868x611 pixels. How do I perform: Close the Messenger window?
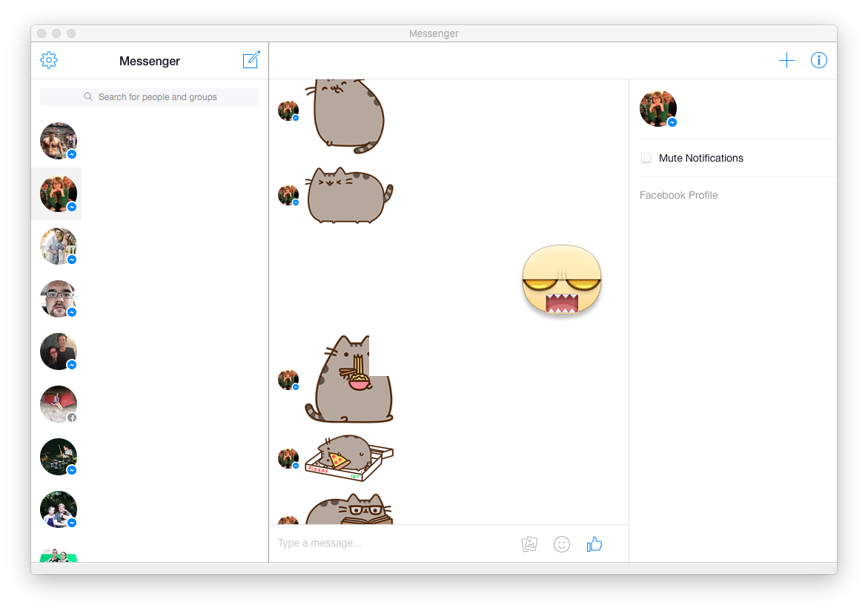point(42,33)
